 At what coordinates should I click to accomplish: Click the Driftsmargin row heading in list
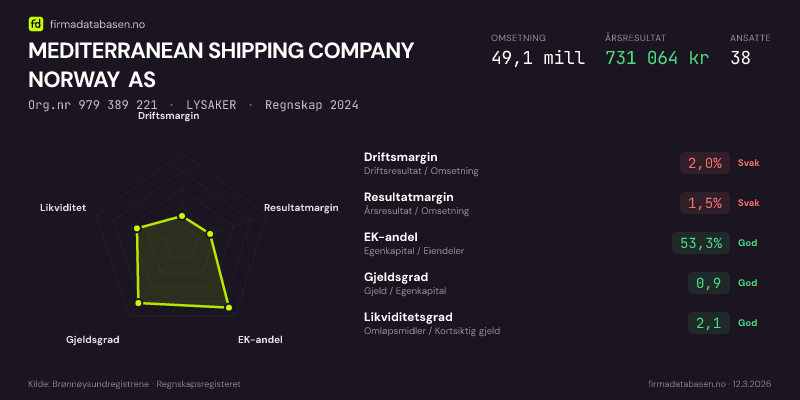[400, 158]
